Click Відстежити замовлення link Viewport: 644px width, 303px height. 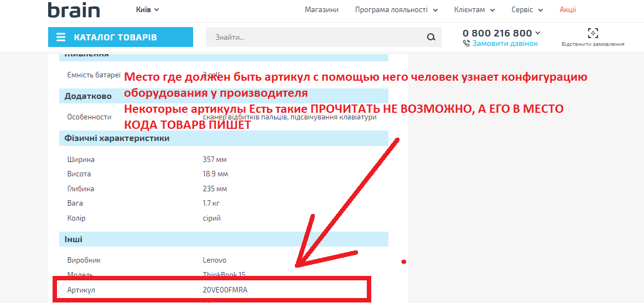tap(593, 44)
